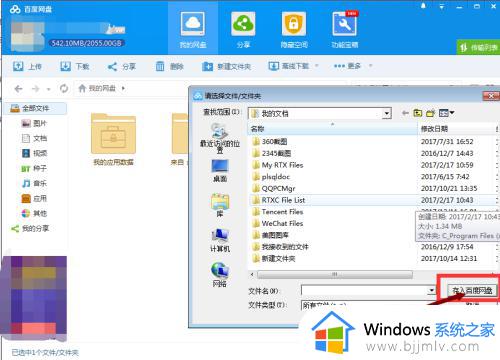Select 视频 category in sidebar
500x360 pixels.
(34, 153)
